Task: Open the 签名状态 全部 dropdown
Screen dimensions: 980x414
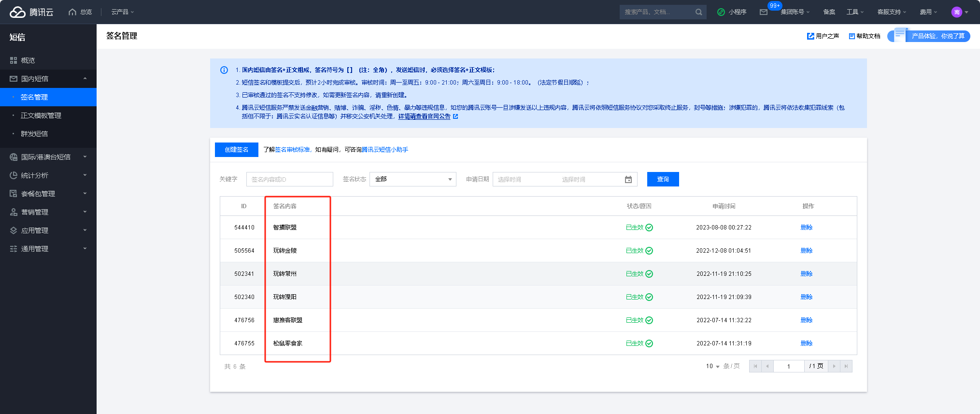Action: (413, 179)
